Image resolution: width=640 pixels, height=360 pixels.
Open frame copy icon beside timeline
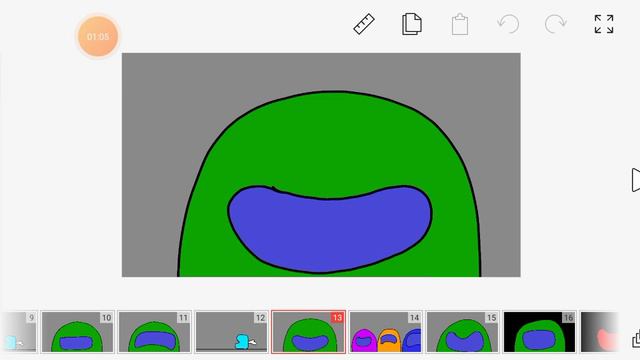(636, 340)
